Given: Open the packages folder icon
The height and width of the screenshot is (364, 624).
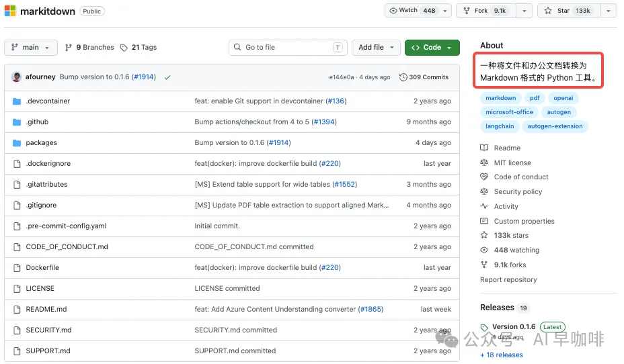Looking at the screenshot, I should (x=17, y=142).
